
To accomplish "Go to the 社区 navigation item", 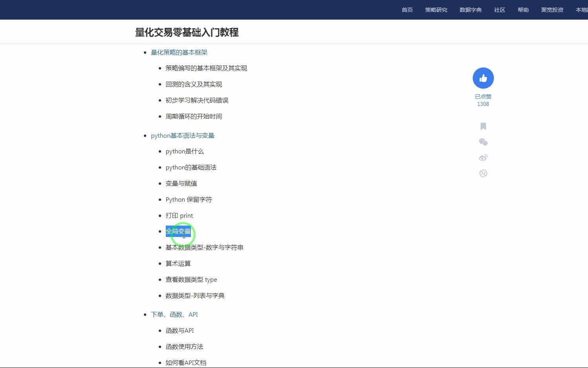I will point(500,10).
